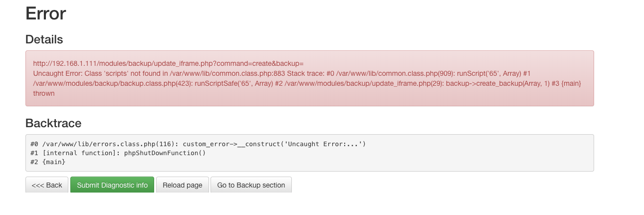
Task: Click backtrace line #2 {main}
Action: click(x=48, y=162)
